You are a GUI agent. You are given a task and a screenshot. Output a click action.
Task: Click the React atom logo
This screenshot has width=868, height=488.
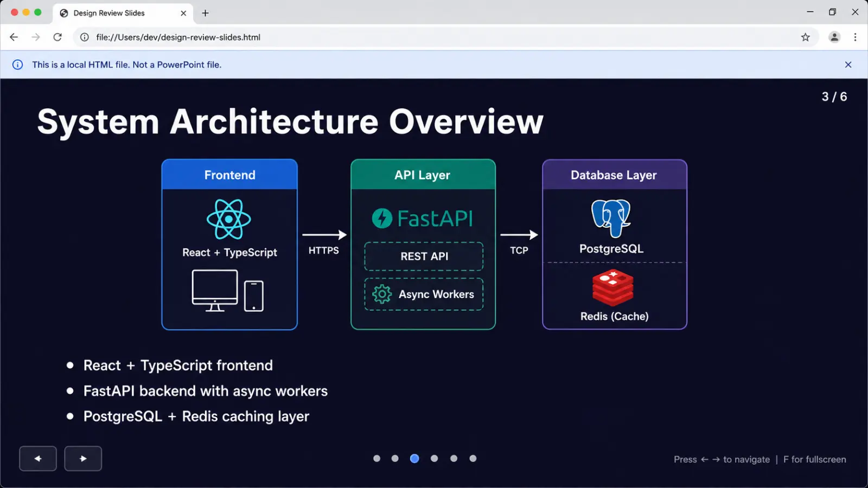coord(229,219)
